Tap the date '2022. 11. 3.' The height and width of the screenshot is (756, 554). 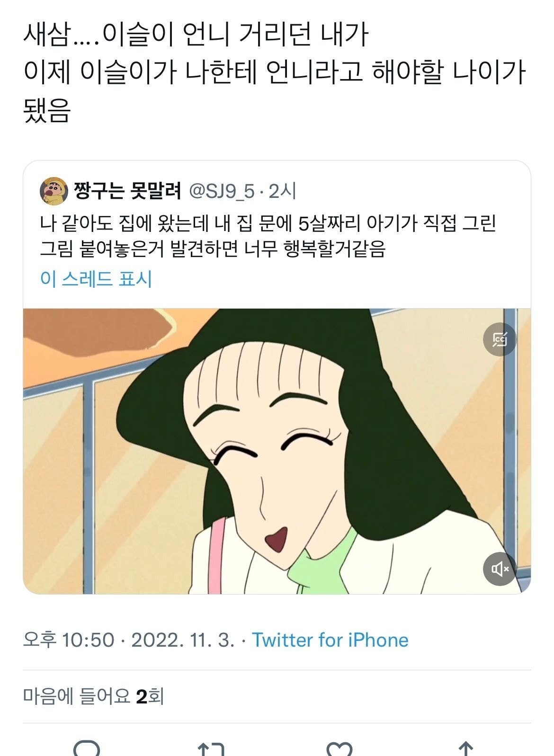(183, 640)
